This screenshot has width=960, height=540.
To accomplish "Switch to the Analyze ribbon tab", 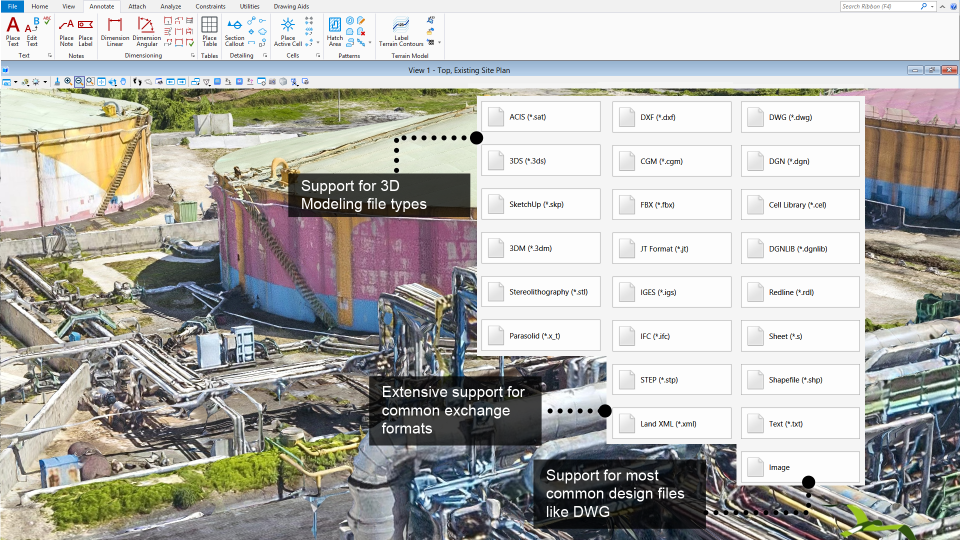I will click(x=170, y=6).
